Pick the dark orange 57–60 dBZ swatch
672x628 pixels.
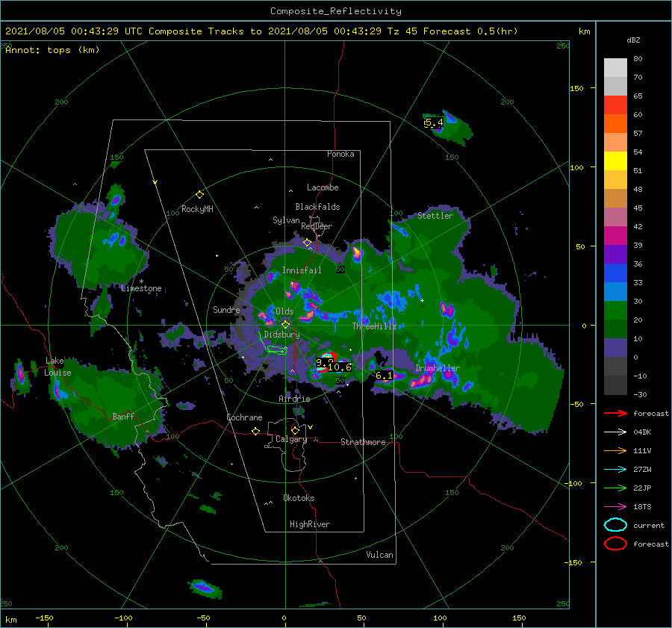615,124
